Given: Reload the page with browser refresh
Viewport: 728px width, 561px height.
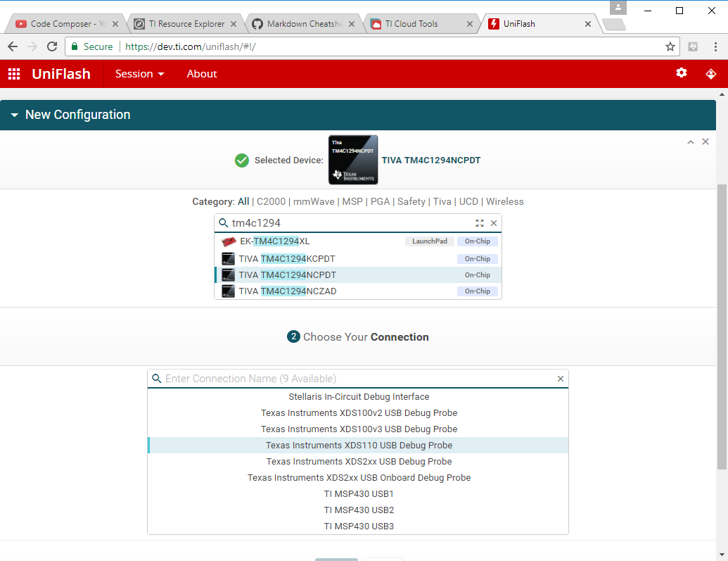Looking at the screenshot, I should (x=52, y=46).
